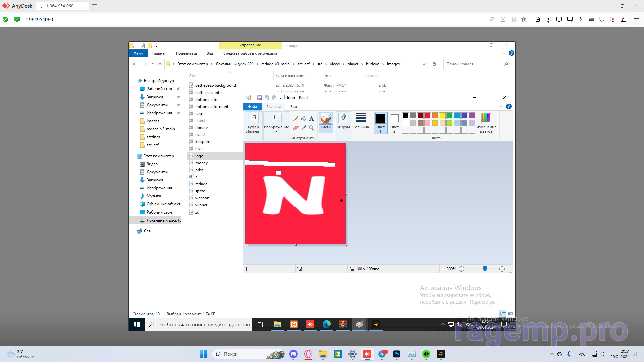Viewport: 644px width, 362px height.
Task: Open the Кисти brushes dropdown
Action: click(x=326, y=129)
